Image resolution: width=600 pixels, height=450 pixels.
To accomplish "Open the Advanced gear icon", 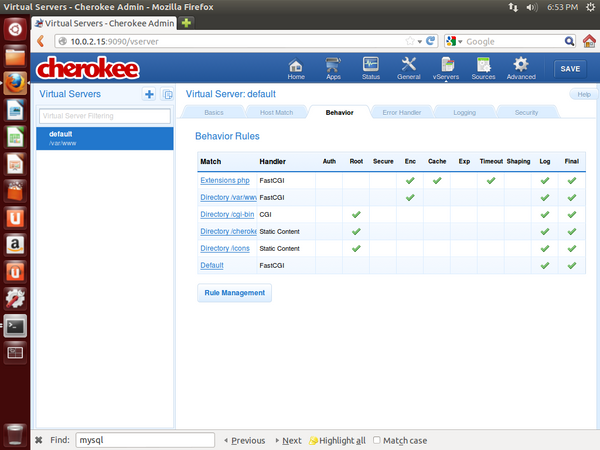I will 521,68.
